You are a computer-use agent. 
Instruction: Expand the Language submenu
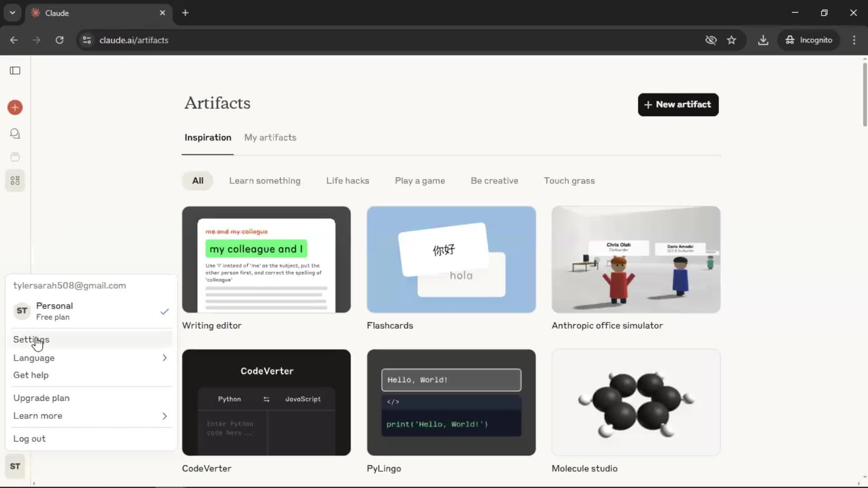[x=91, y=358]
